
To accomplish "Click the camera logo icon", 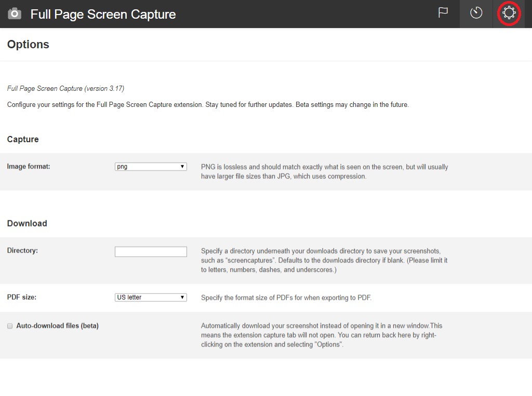I will 15,14.
